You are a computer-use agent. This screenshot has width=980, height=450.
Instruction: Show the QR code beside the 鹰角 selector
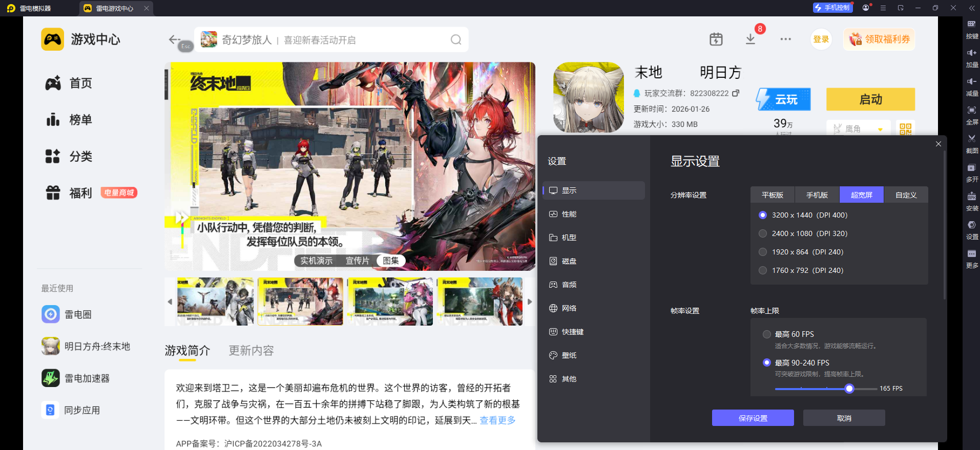click(905, 129)
